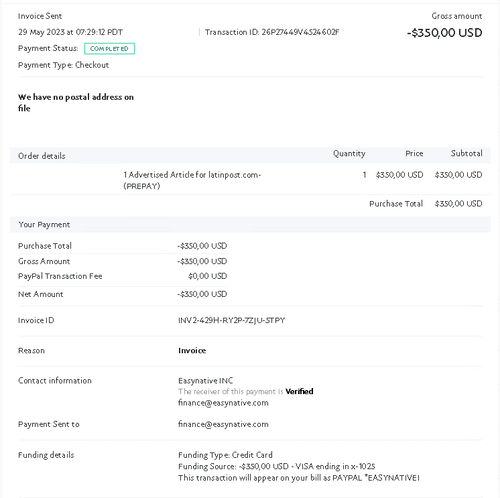Click the Advertised Article for latinpost.com item
Viewport: 500px width, 498px height.
click(x=192, y=180)
